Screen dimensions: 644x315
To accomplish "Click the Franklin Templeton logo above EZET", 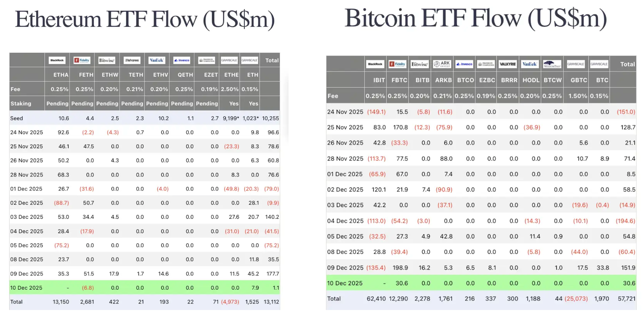I will pyautogui.click(x=207, y=60).
